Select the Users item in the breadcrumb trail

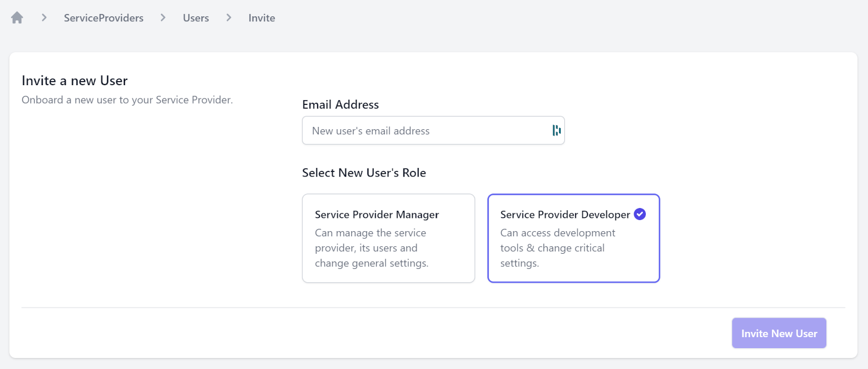[x=195, y=17]
